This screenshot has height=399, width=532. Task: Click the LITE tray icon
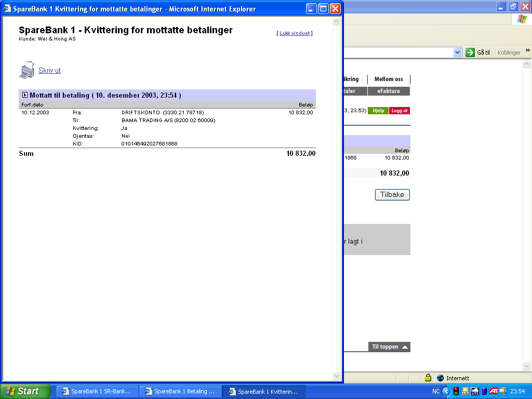point(475,391)
